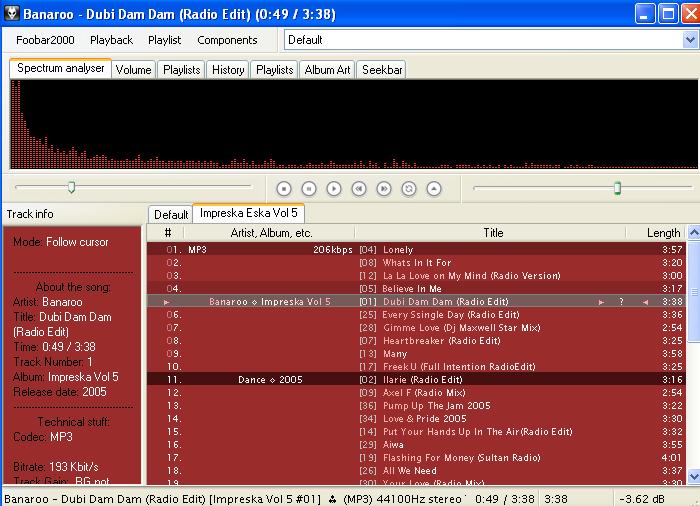Click the seekbar slider thumb
Viewport: 700px width, 506px height.
[71, 187]
